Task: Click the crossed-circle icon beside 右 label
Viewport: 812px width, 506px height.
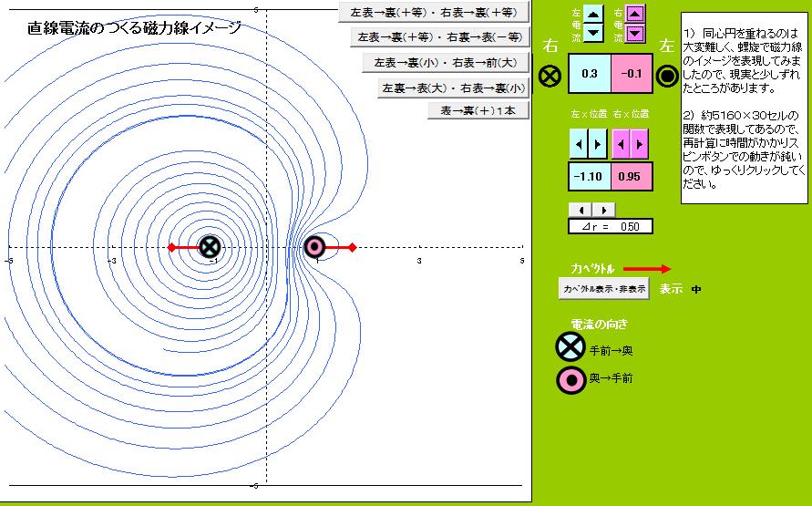Action: pyautogui.click(x=550, y=77)
